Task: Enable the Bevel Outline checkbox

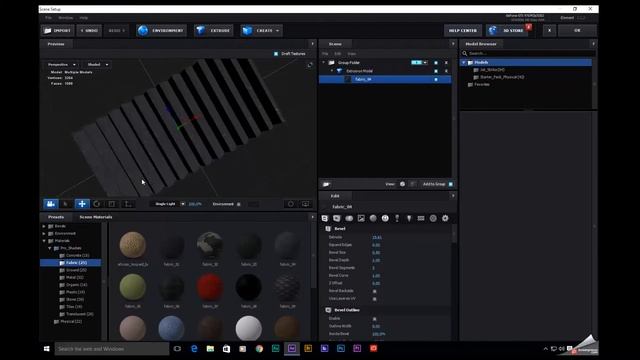Action: (375, 319)
